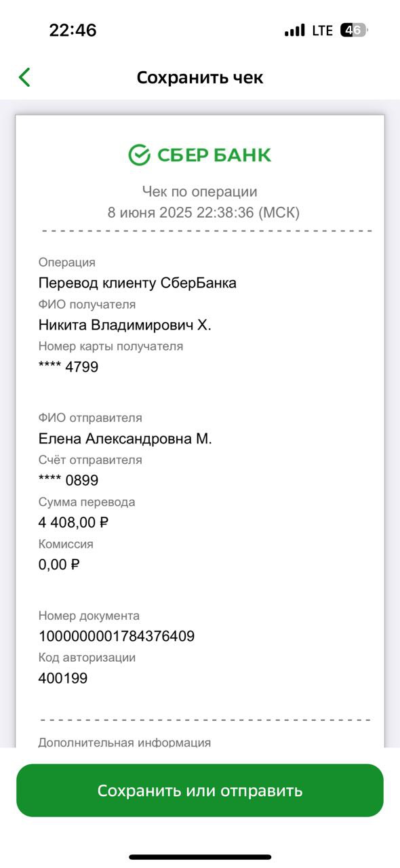Tap the commission value 0,00 ₽
This screenshot has height=868, width=400.
pos(59,564)
